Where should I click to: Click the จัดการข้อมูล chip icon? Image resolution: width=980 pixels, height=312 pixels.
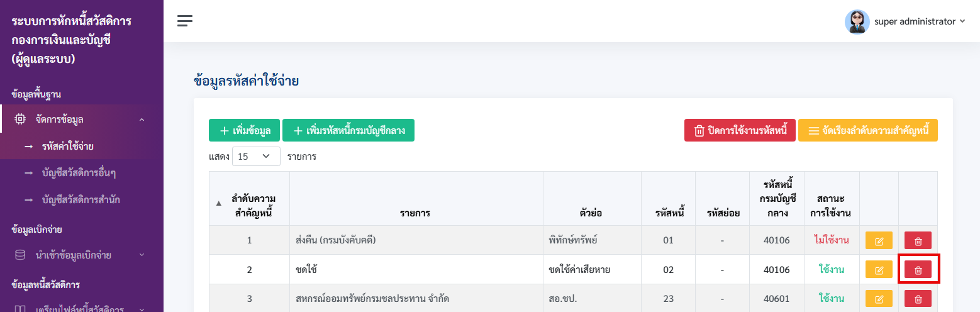20,119
